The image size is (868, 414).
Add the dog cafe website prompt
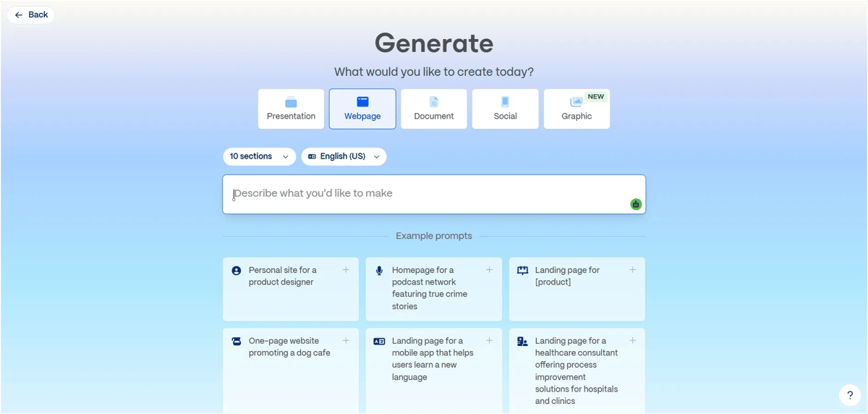click(346, 341)
